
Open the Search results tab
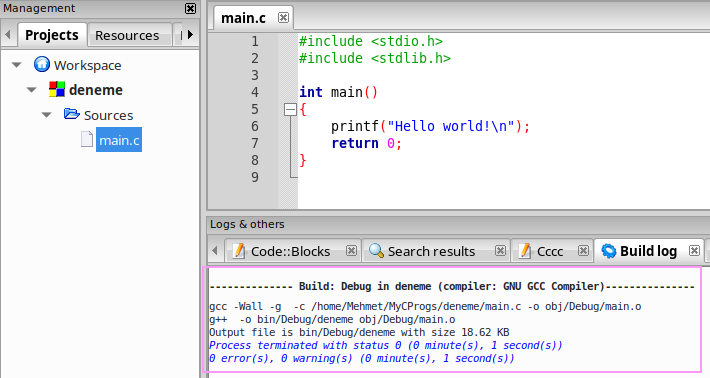coord(432,251)
